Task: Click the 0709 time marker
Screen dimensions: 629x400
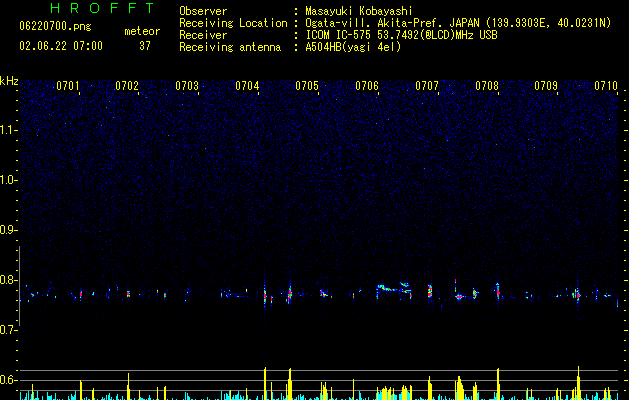Action: (x=546, y=86)
